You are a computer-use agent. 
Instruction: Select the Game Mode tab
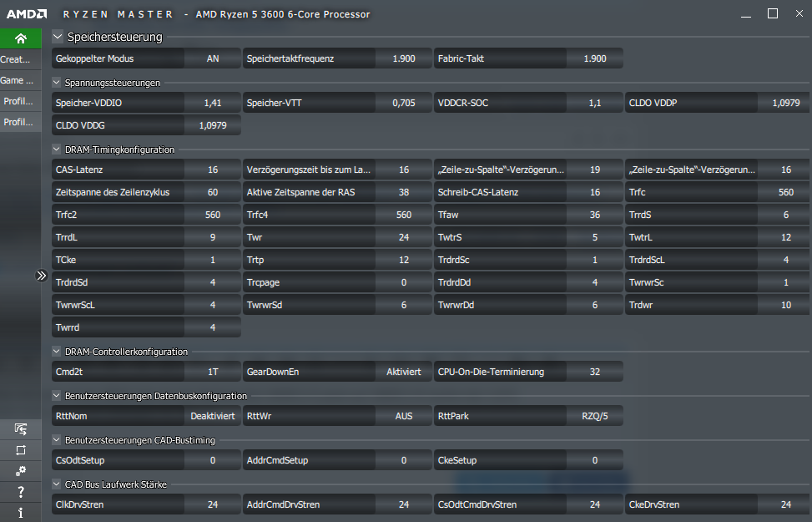tap(21, 80)
